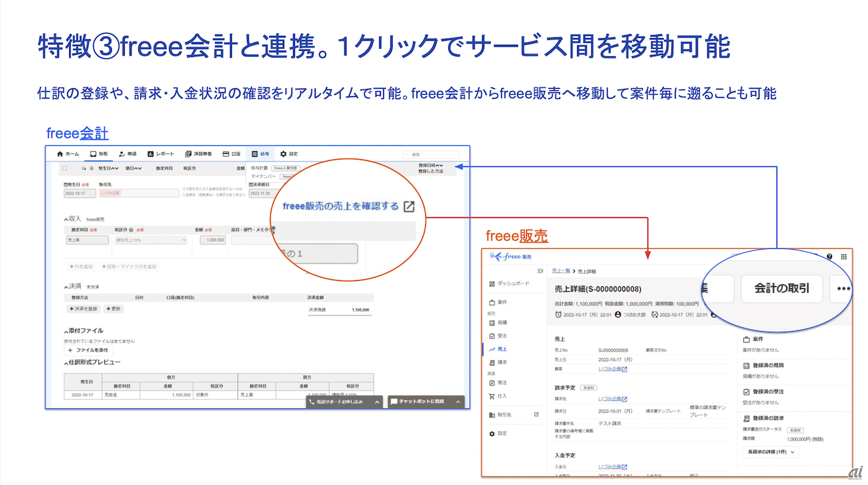This screenshot has width=868, height=485.
Task: Collapse the 添付ファイル section
Action: [x=66, y=330]
